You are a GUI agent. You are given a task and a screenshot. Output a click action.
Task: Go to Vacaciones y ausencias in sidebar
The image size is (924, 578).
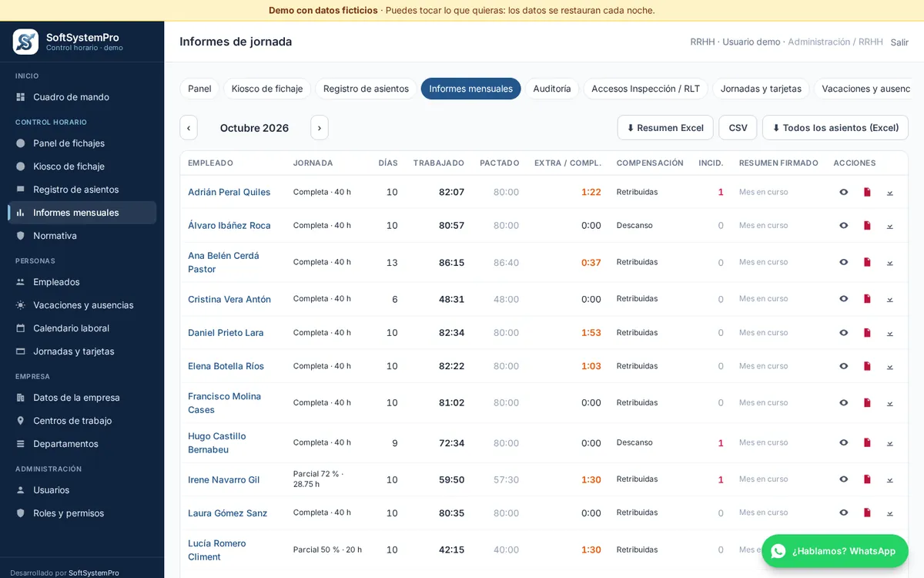82,305
